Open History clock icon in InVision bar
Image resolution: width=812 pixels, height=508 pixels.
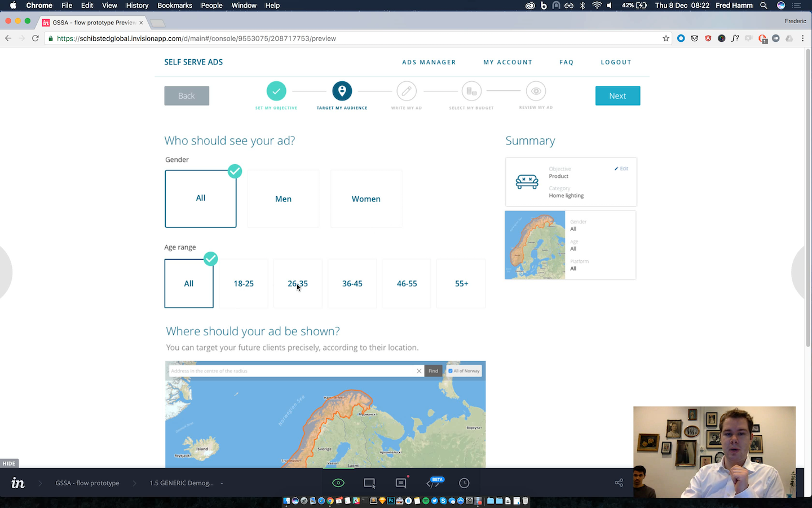coord(464,483)
